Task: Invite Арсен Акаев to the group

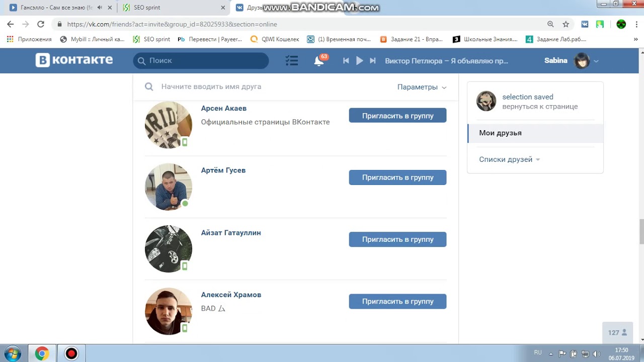Action: click(x=397, y=116)
